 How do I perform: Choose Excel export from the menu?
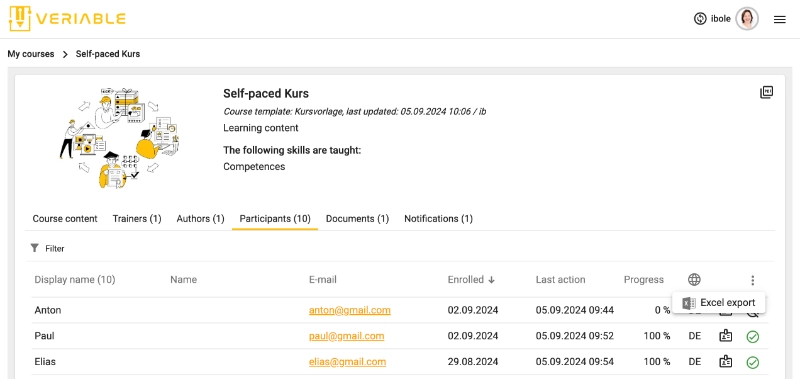tap(719, 303)
